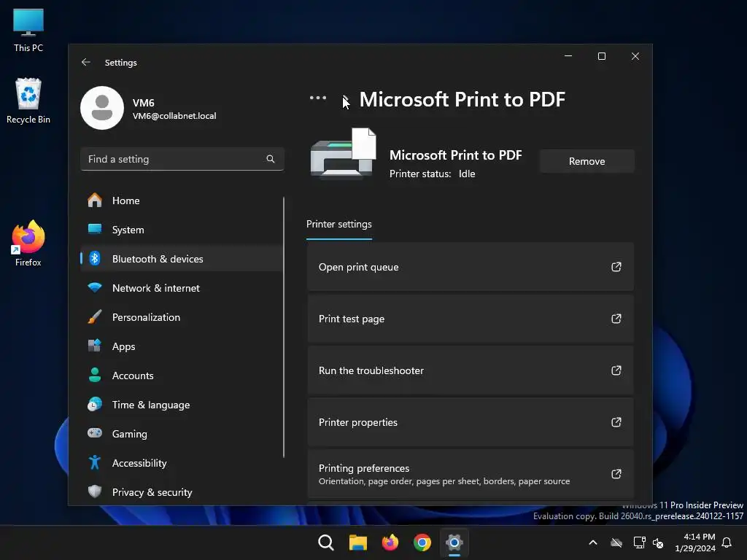This screenshot has height=560, width=747.
Task: Open Printer properties
Action: pyautogui.click(x=471, y=422)
